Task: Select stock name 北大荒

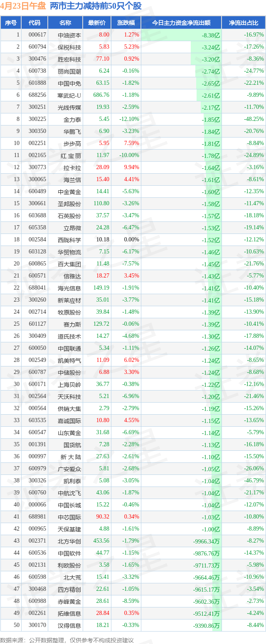Action: click(x=72, y=577)
